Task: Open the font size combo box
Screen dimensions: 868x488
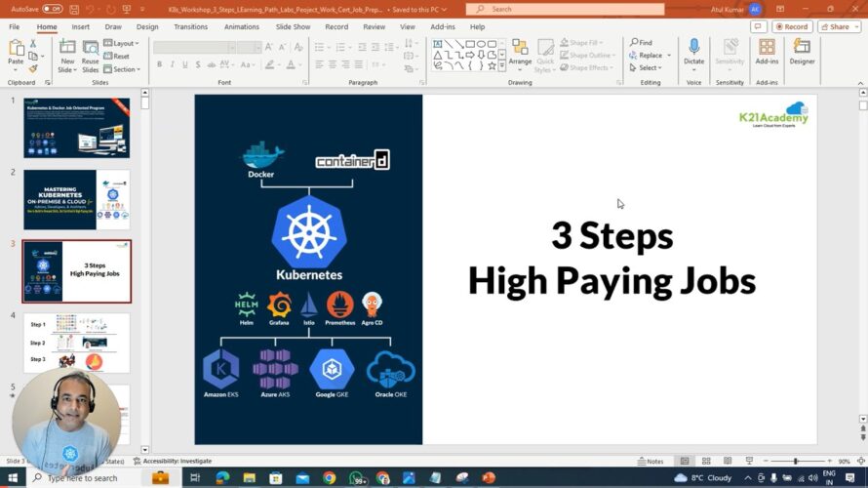Action: point(249,47)
